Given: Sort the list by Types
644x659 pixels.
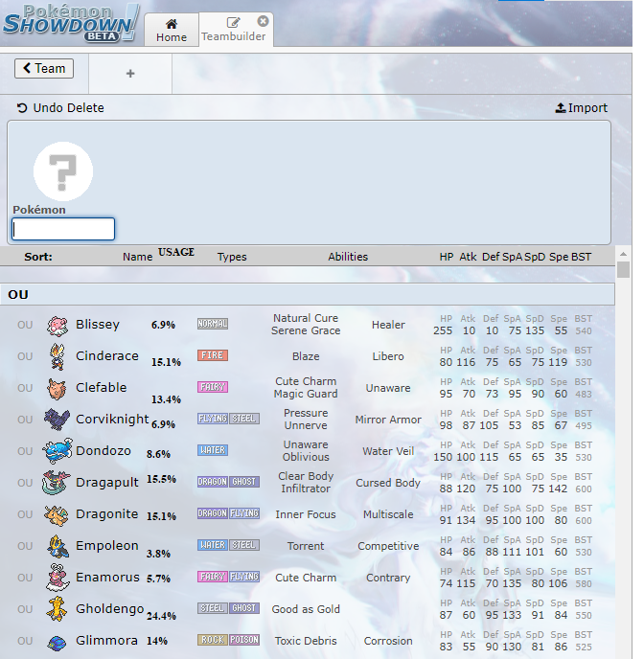Looking at the screenshot, I should click(x=232, y=257).
